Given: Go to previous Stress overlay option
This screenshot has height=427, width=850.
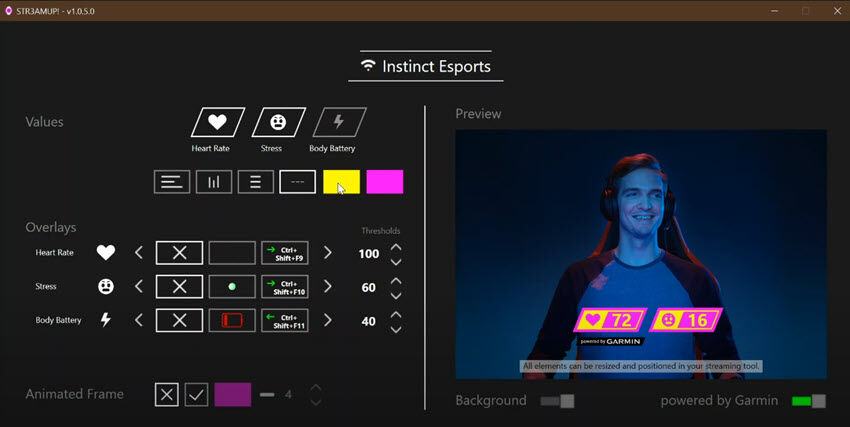Looking at the screenshot, I should [x=139, y=286].
